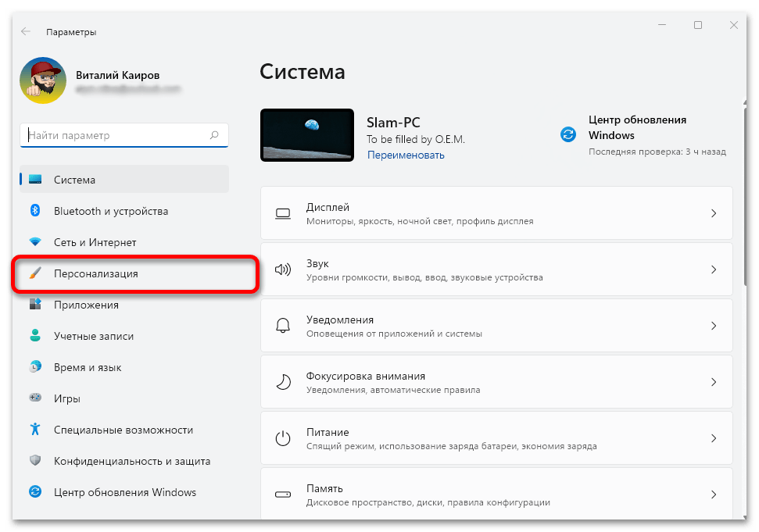Open the Игры section
The width and height of the screenshot is (759, 532).
click(124, 398)
